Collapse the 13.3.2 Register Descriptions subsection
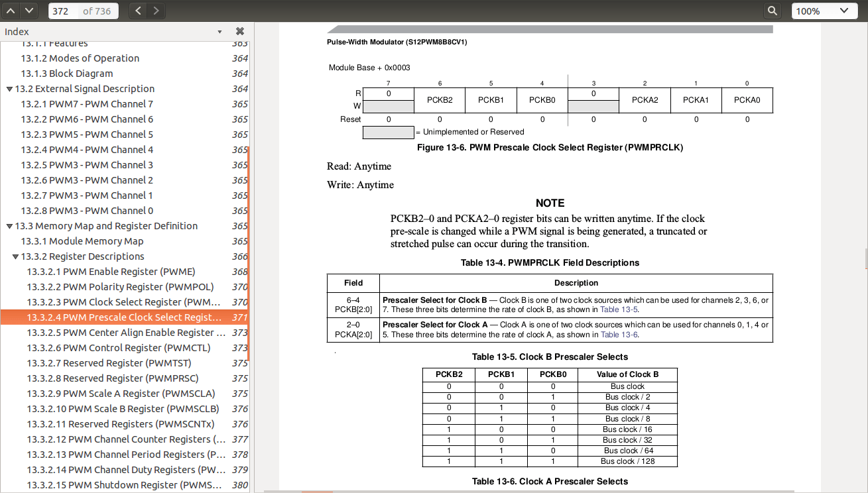868x493 pixels. [15, 256]
